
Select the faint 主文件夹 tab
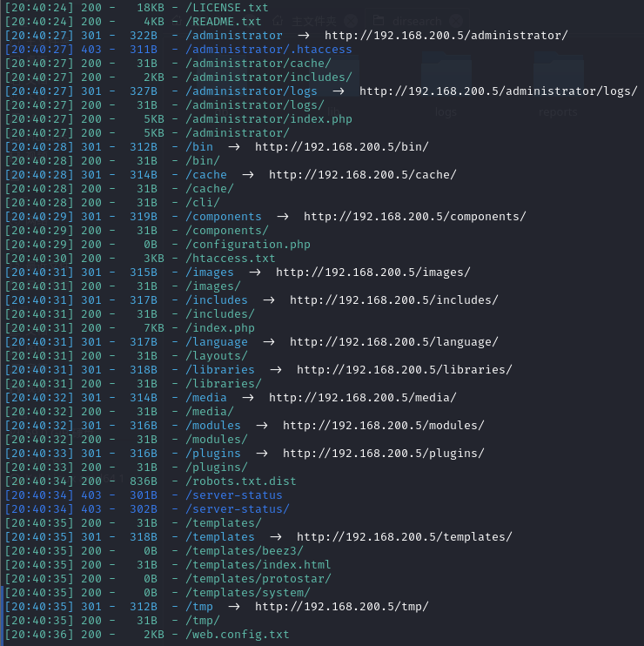pyautogui.click(x=314, y=22)
